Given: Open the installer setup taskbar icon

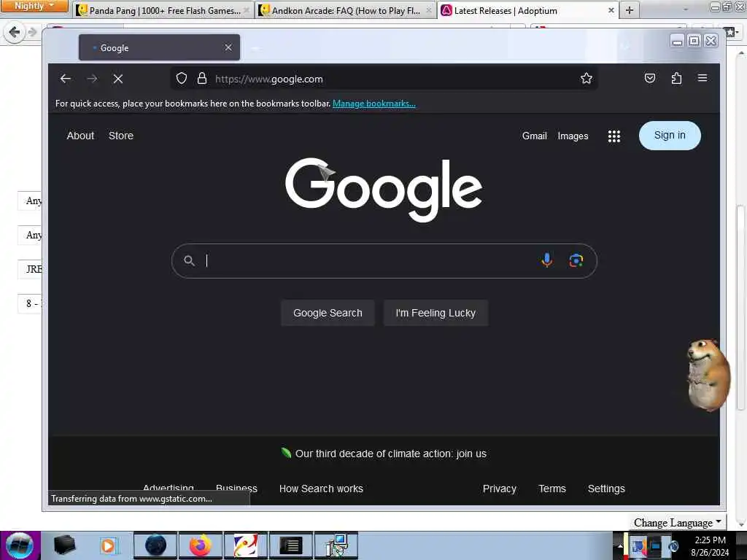Looking at the screenshot, I should [336, 545].
